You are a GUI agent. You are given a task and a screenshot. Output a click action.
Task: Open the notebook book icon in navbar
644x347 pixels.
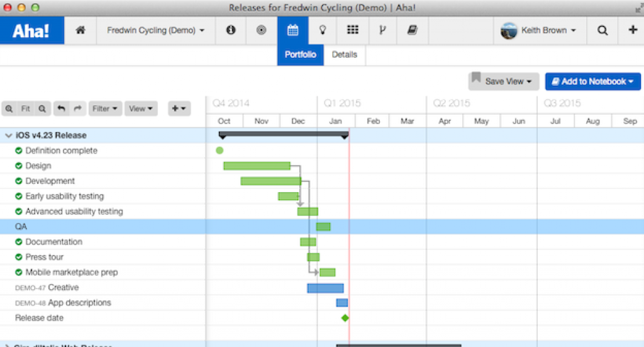[x=412, y=30]
